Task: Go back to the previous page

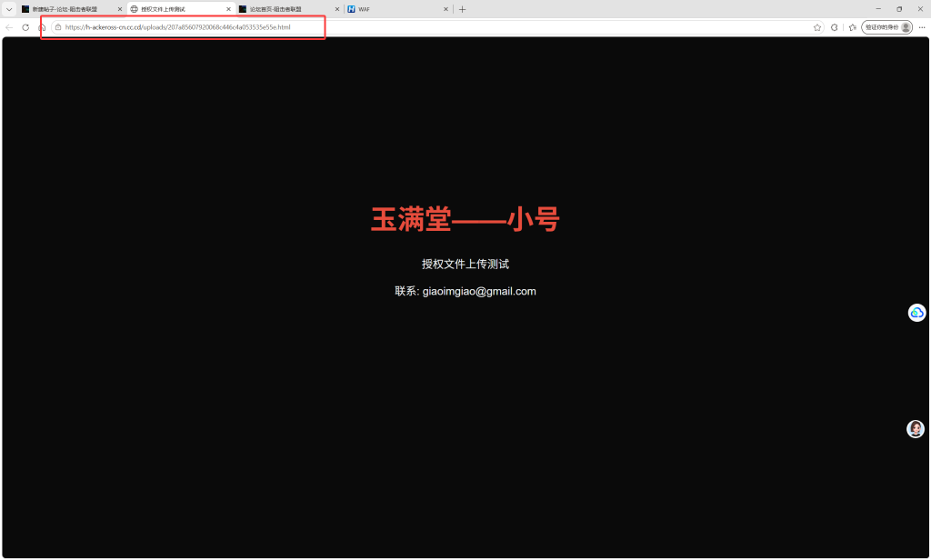Action: pos(9,27)
